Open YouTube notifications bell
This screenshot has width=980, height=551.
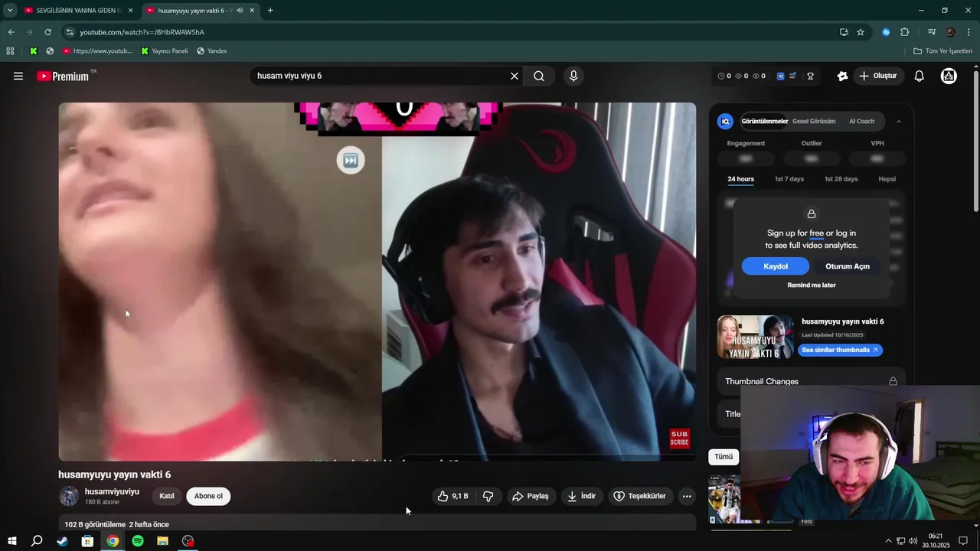(x=920, y=76)
